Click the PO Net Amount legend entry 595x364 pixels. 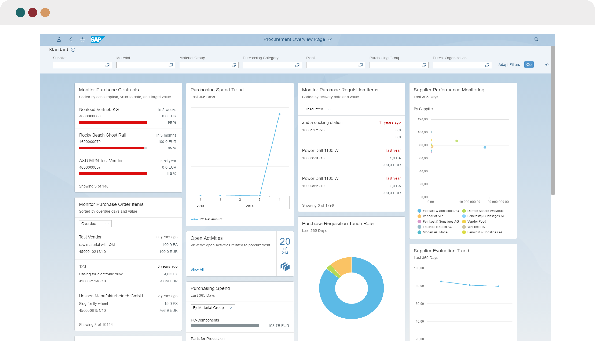click(x=206, y=219)
